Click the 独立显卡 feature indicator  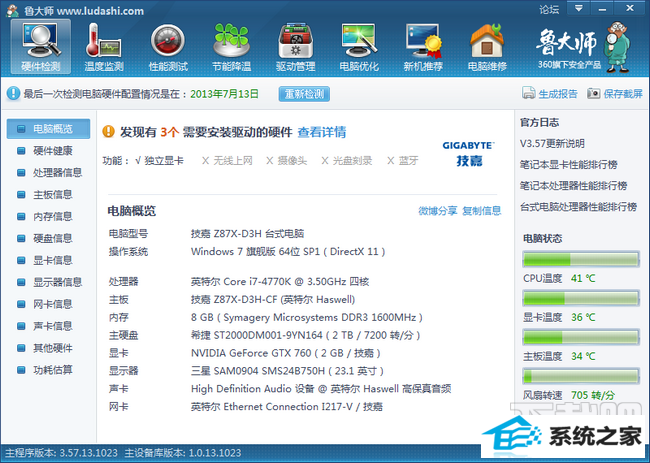click(159, 161)
